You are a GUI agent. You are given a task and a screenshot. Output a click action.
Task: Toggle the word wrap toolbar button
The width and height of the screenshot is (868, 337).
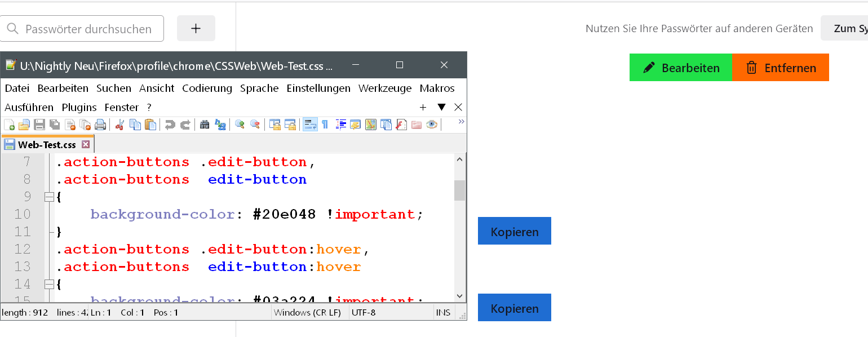tap(310, 125)
